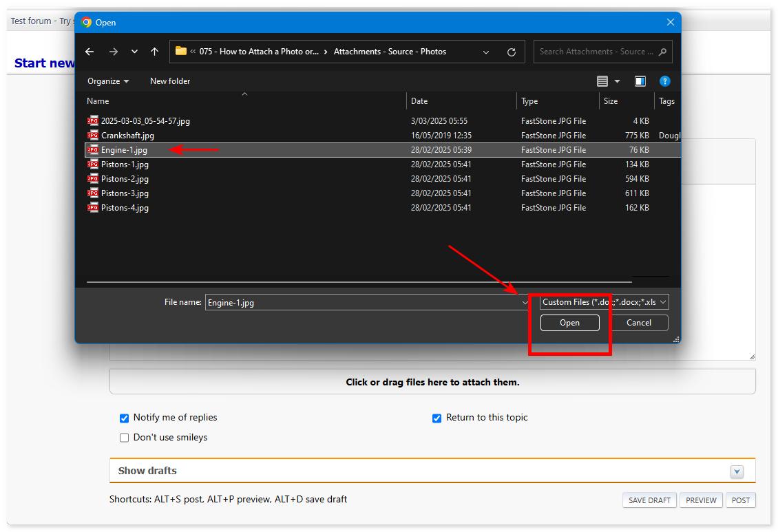Expand the file name dropdown
778x532 pixels.
[x=525, y=301]
